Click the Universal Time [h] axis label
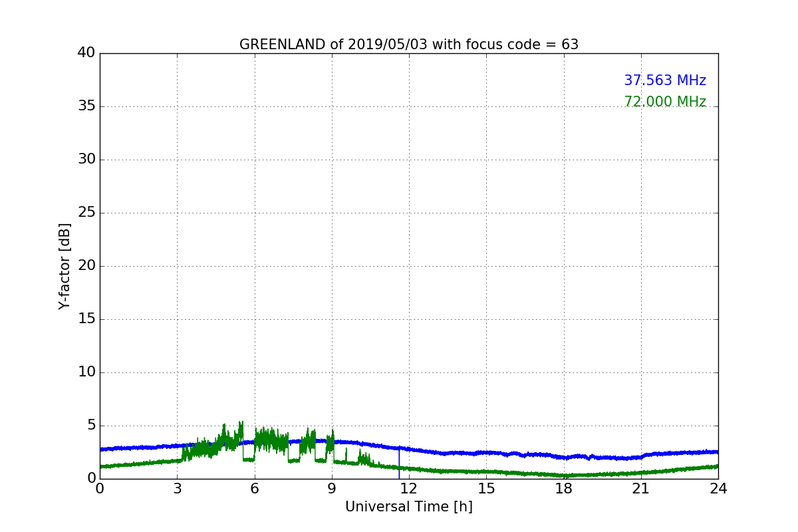Viewport: 798px width, 532px height. (409, 507)
